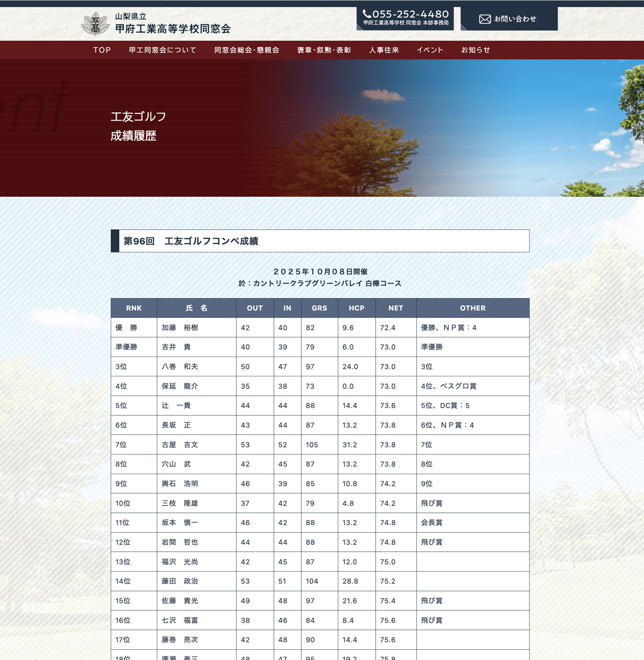The height and width of the screenshot is (660, 644).
Task: Navigate to the 人事往来 page
Action: tap(384, 50)
